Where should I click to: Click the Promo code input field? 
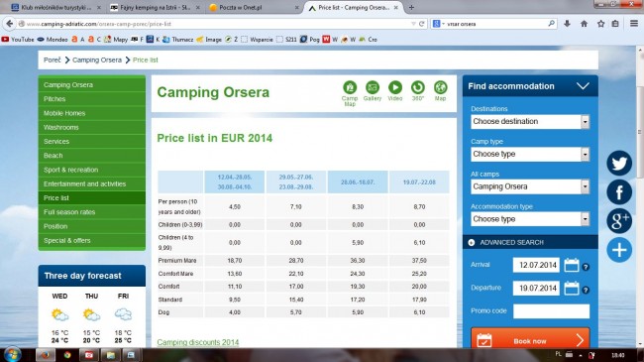coord(551,311)
